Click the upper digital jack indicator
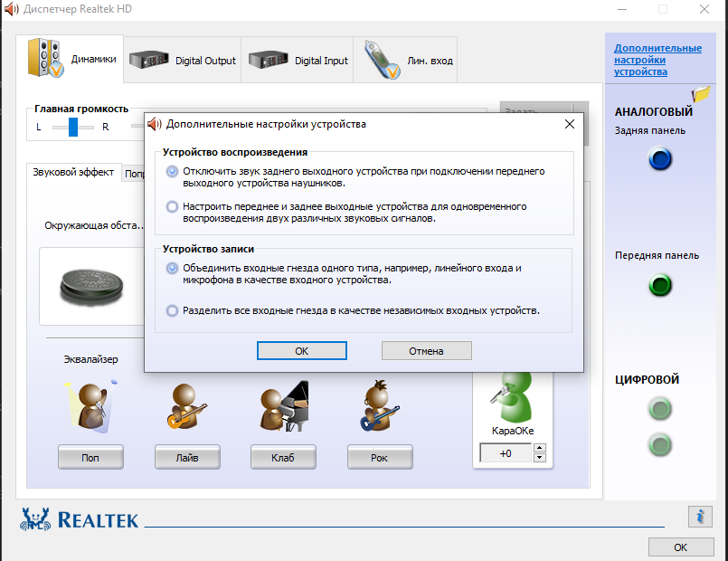This screenshot has height=561, width=728. (660, 409)
